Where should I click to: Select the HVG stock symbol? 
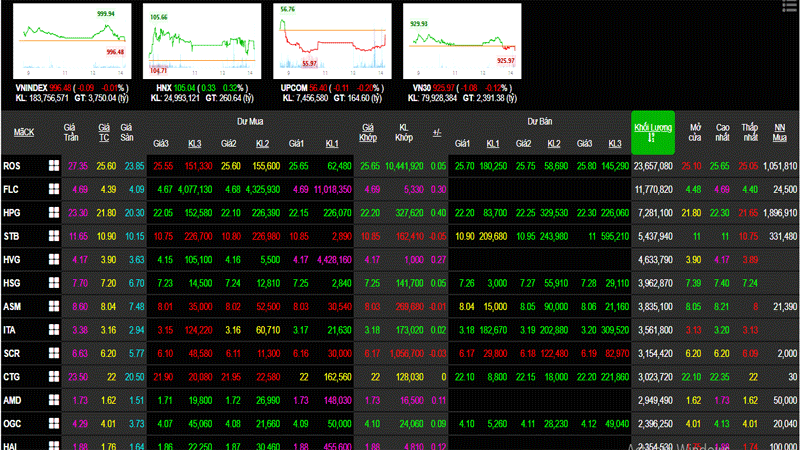[12, 260]
